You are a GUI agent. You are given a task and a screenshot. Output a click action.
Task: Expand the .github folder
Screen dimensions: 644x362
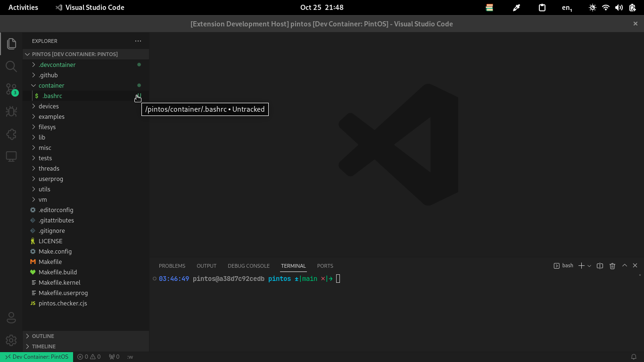(86, 75)
